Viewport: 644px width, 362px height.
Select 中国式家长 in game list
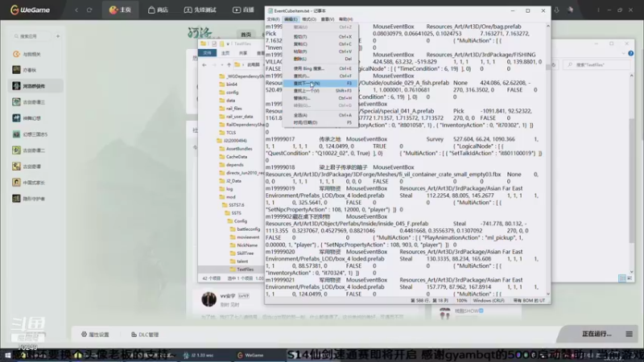[x=29, y=183]
